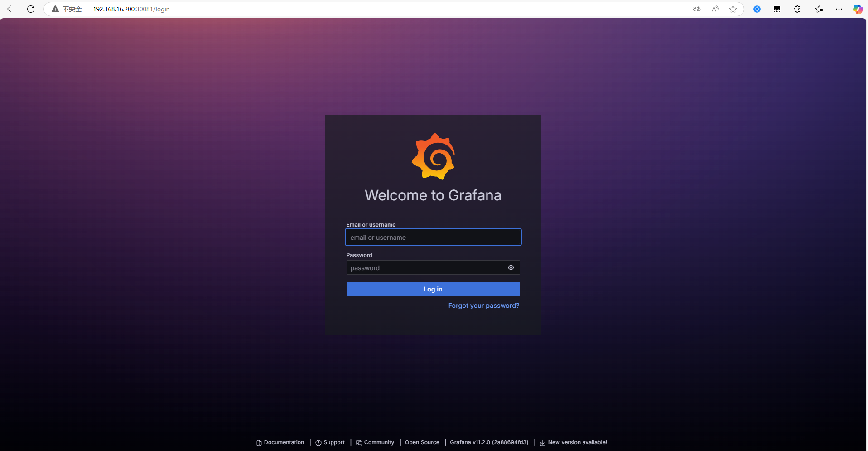Open the Extensions puzzle icon
The height and width of the screenshot is (451, 868).
click(797, 9)
